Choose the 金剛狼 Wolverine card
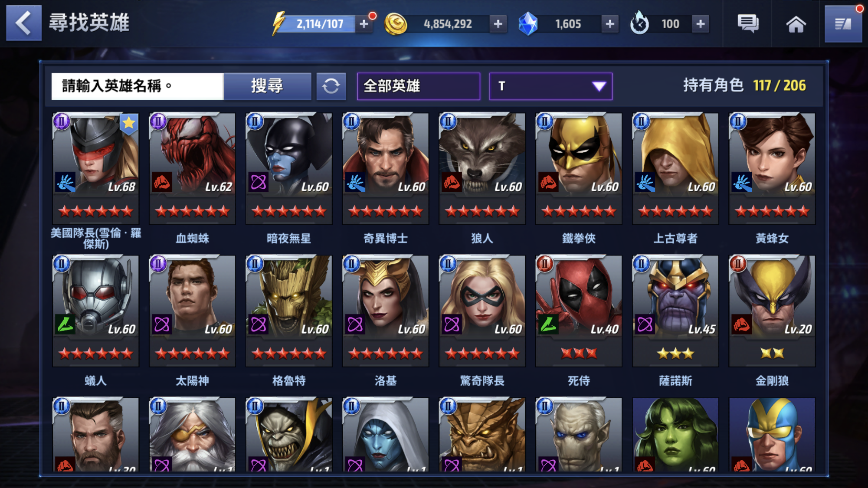The width and height of the screenshot is (868, 488). [x=772, y=311]
